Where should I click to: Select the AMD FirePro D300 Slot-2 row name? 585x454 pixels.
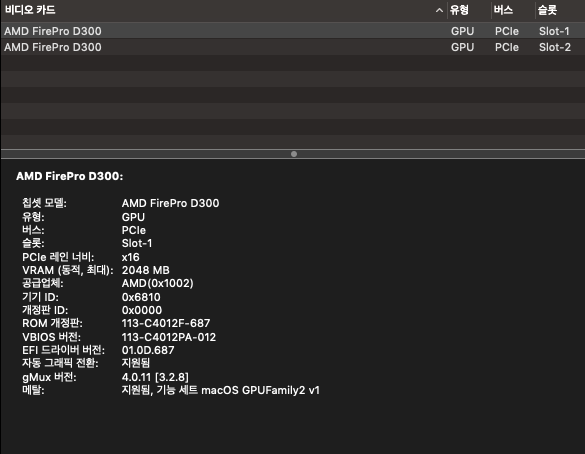pyautogui.click(x=53, y=47)
